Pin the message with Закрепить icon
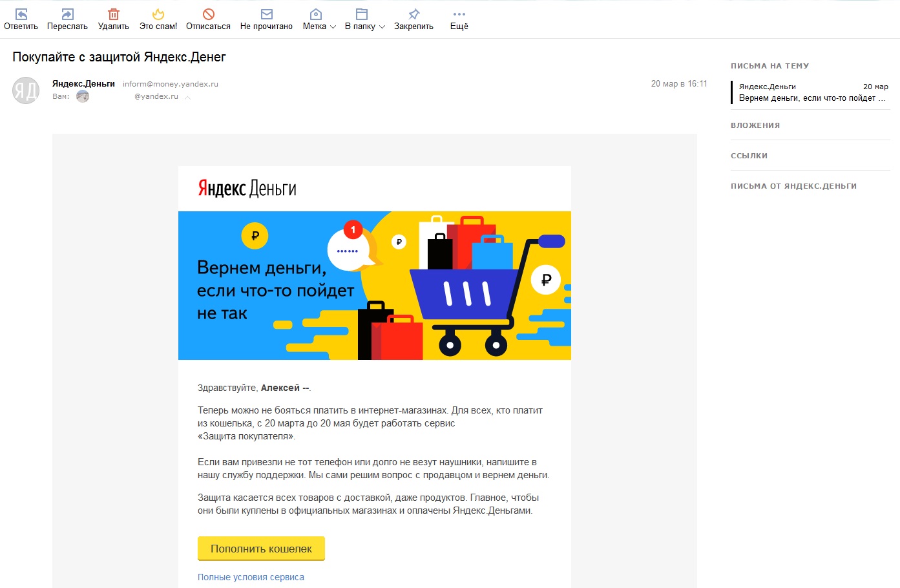This screenshot has height=588, width=900. tap(413, 14)
